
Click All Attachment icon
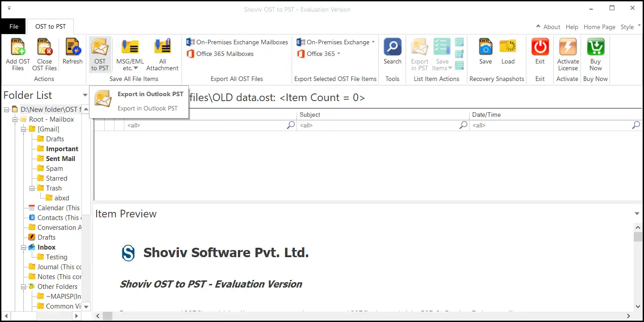click(162, 47)
